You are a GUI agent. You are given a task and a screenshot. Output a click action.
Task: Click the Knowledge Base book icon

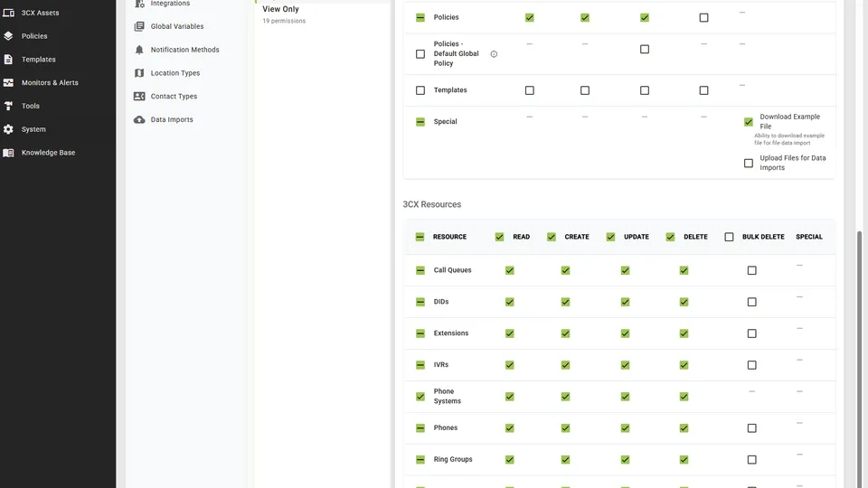point(8,153)
